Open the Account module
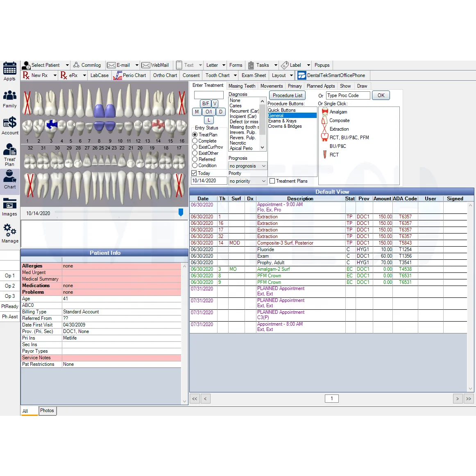 point(10,126)
